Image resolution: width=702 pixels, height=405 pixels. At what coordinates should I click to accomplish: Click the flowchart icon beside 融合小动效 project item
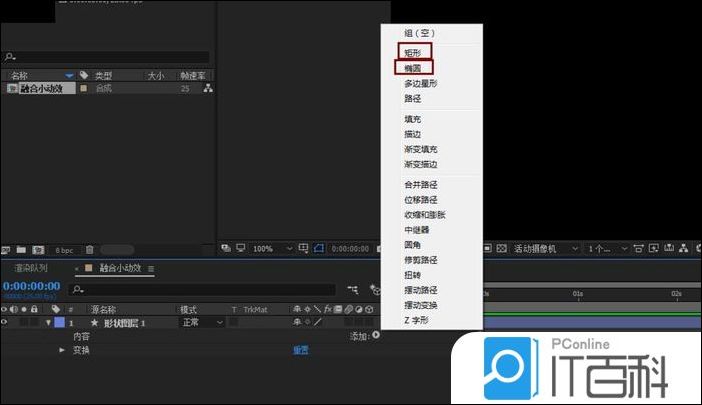208,89
